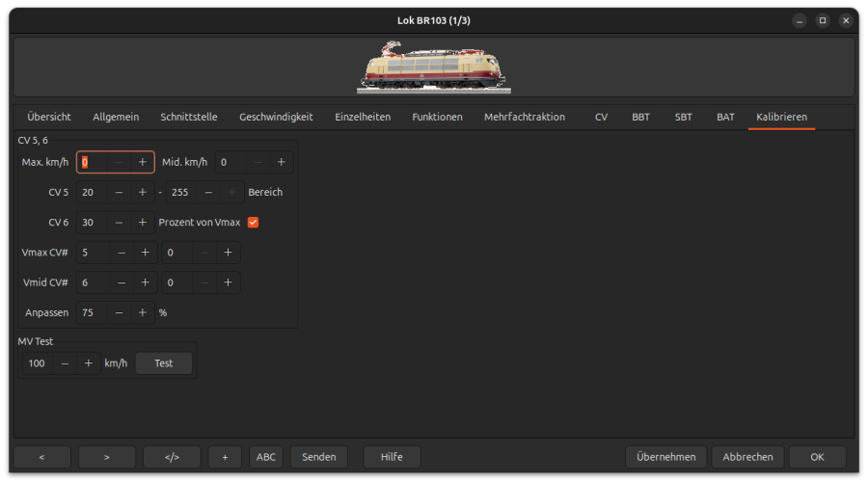Toggle the Prozent von Vmax checkbox
The image size is (868, 483).
(254, 222)
